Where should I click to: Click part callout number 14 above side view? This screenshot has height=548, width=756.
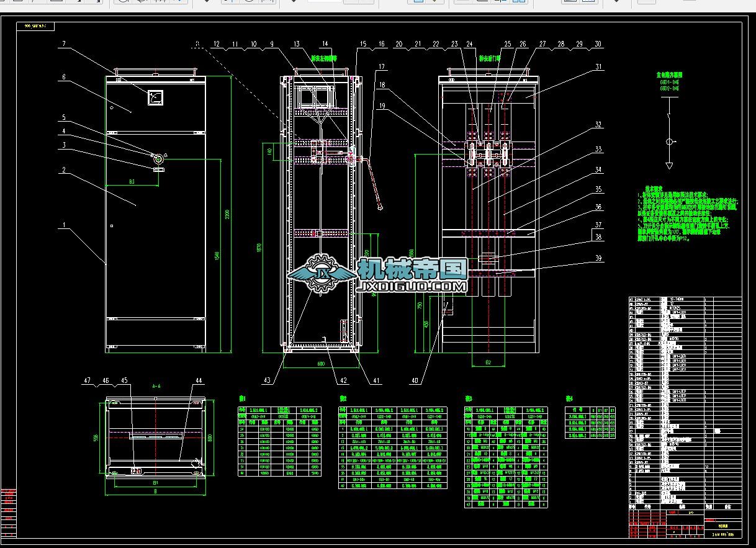click(325, 44)
